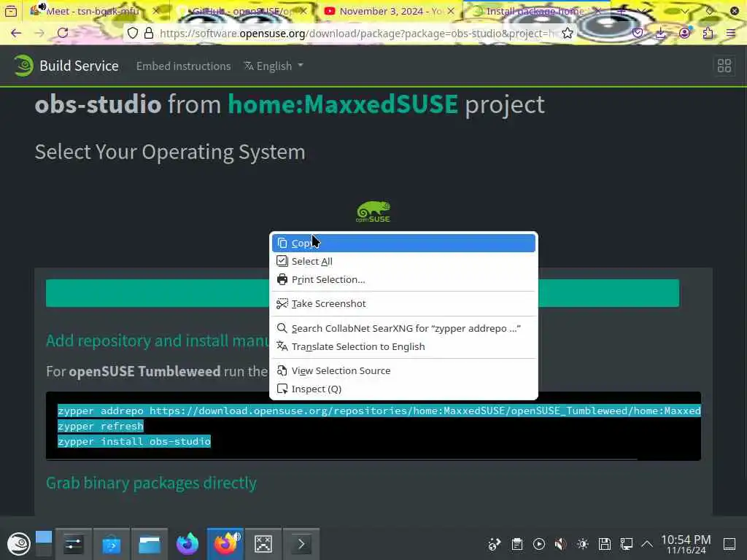
Task: Click the zypper addrepo command line
Action: pyautogui.click(x=379, y=411)
